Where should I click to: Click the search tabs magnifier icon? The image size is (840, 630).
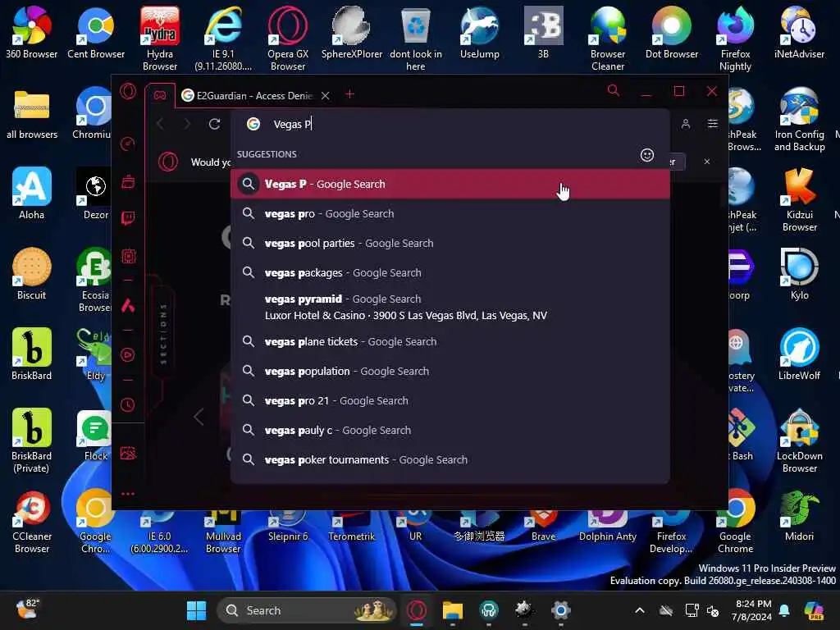pyautogui.click(x=614, y=90)
